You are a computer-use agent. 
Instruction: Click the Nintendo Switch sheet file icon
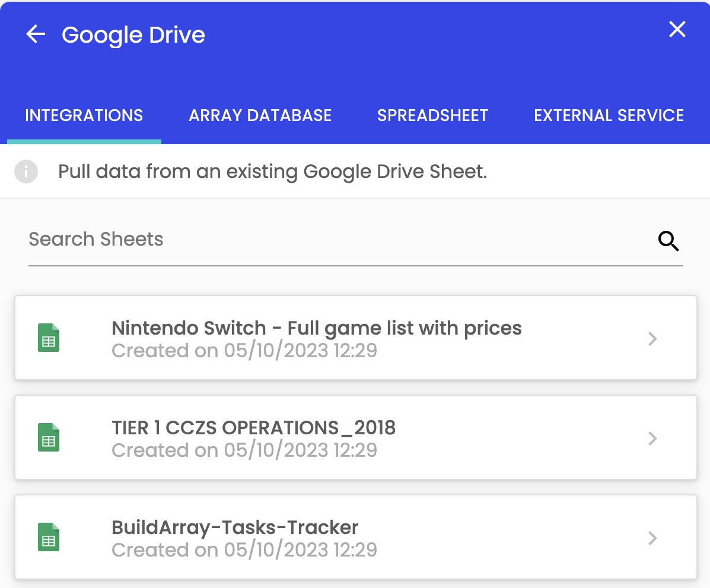click(x=49, y=338)
